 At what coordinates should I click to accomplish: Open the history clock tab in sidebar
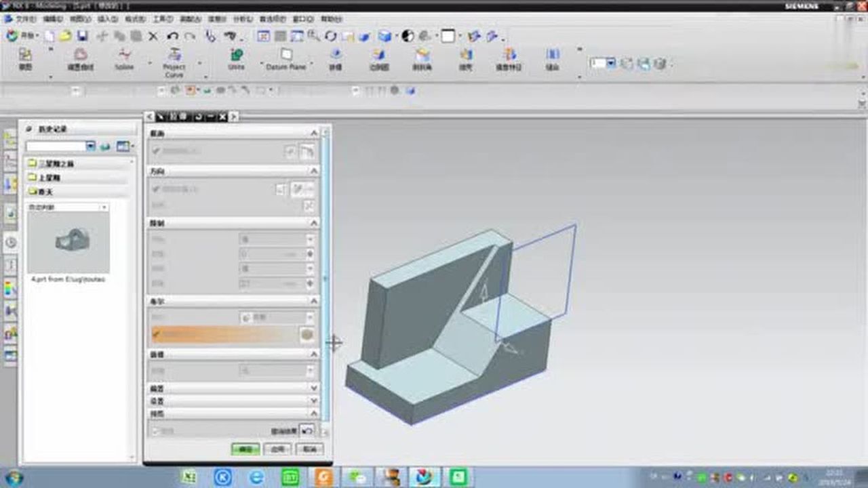pos(11,243)
